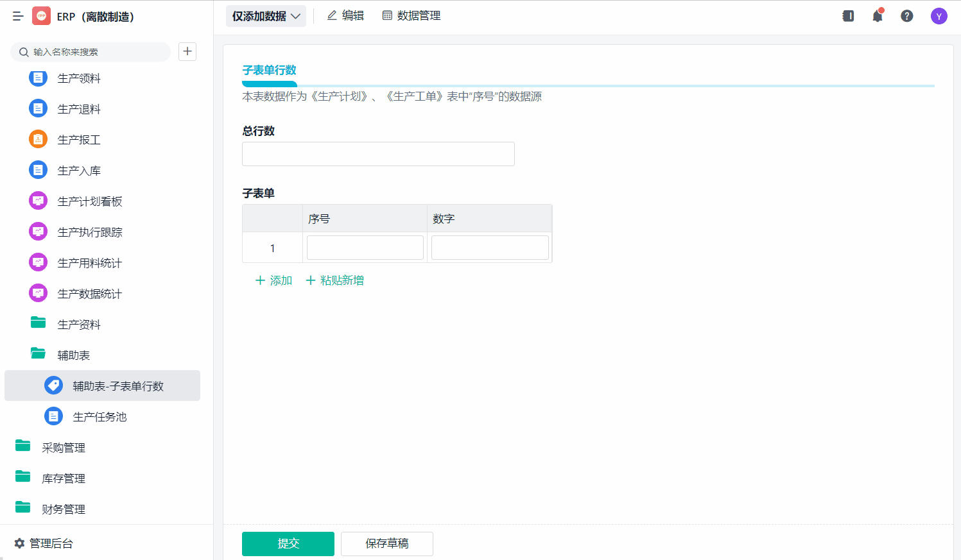961x560 pixels.
Task: Click the notebook icon in the top bar
Action: pos(848,16)
